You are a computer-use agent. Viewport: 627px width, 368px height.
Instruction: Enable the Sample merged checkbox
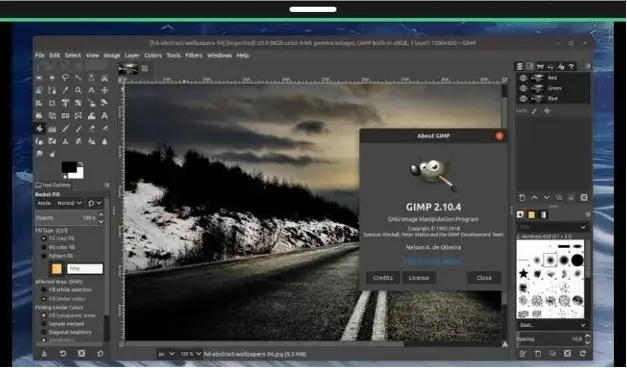tap(44, 324)
